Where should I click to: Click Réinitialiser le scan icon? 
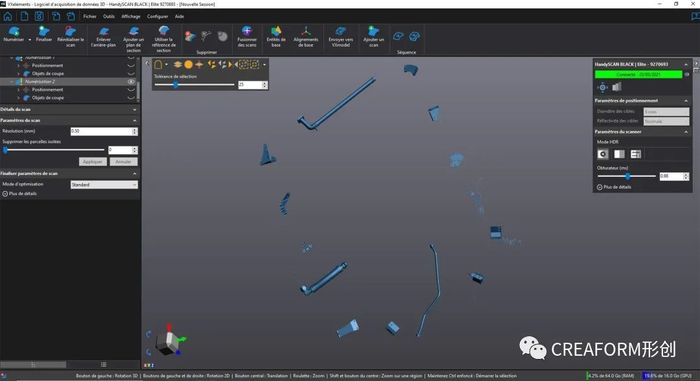click(70, 36)
